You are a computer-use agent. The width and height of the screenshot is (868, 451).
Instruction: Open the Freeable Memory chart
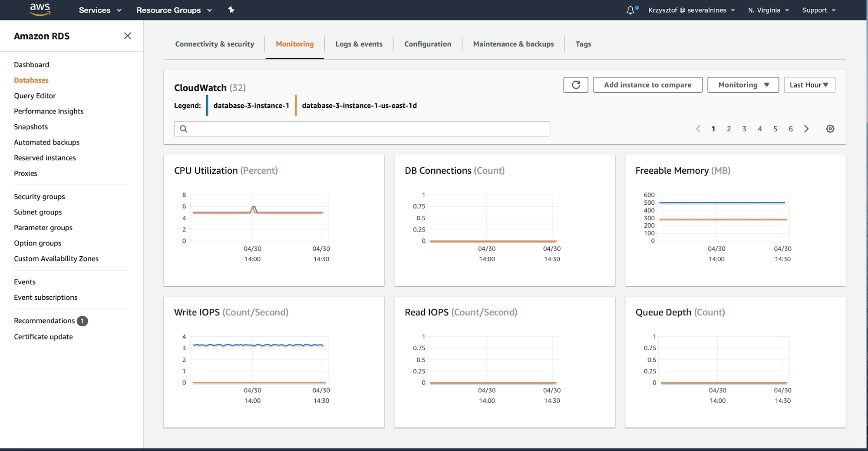coord(735,220)
